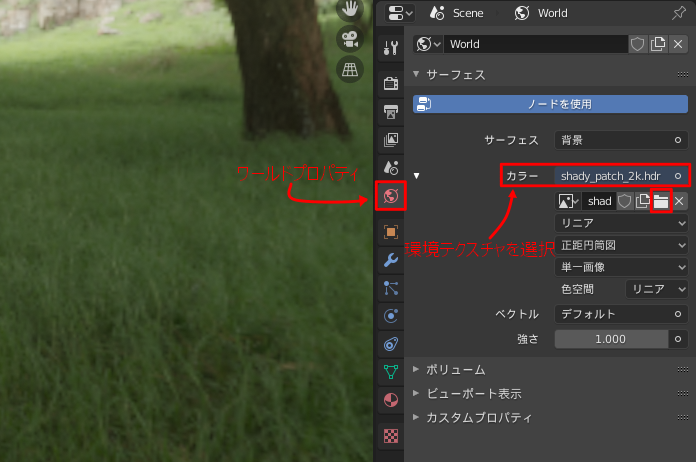This screenshot has width=696, height=462.
Task: Grab the サーフェス panel drag handle
Action: click(x=683, y=75)
